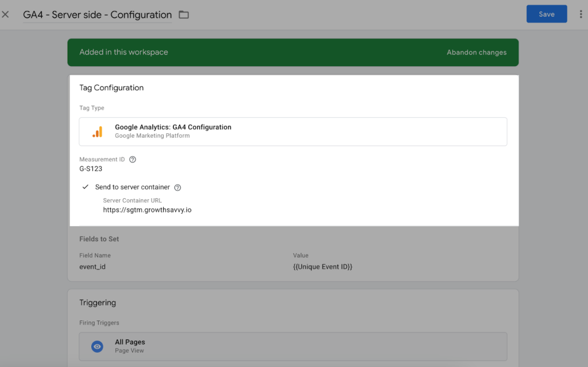Click the Tag Configuration heading
The height and width of the screenshot is (367, 588).
coord(111,88)
